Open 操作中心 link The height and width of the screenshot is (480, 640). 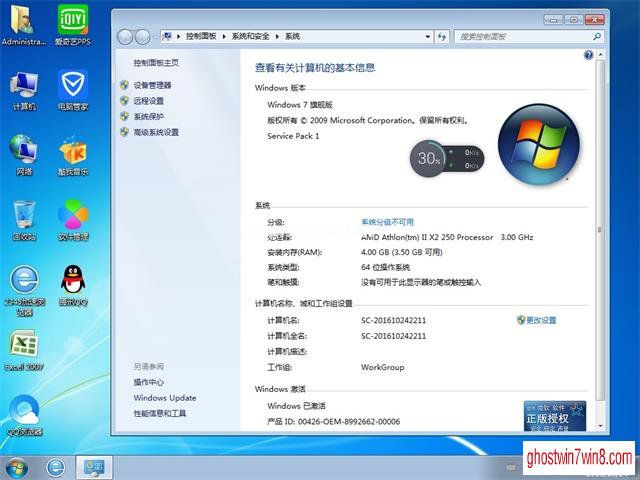pos(149,382)
